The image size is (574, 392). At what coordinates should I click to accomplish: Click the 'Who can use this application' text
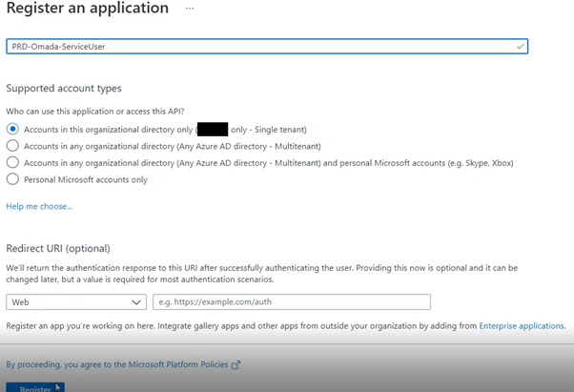point(95,112)
